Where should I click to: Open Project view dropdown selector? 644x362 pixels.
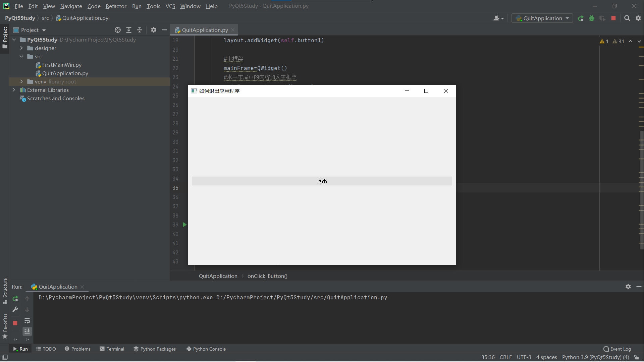(30, 30)
